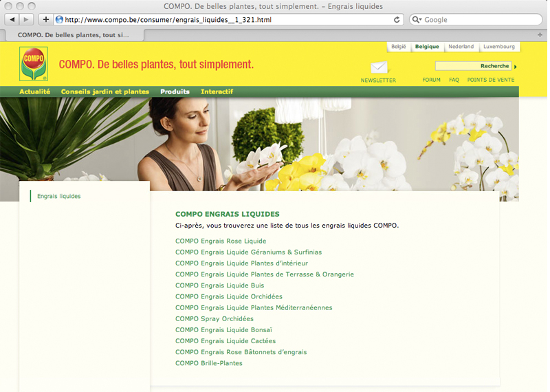550x392 pixels.
Task: Click the COMPO logo
Action: (x=33, y=63)
